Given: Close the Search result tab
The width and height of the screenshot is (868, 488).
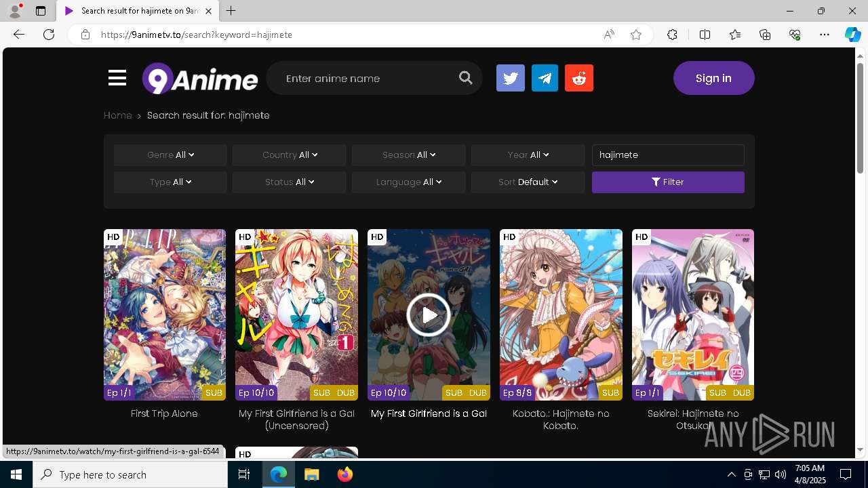Looking at the screenshot, I should pos(209,11).
